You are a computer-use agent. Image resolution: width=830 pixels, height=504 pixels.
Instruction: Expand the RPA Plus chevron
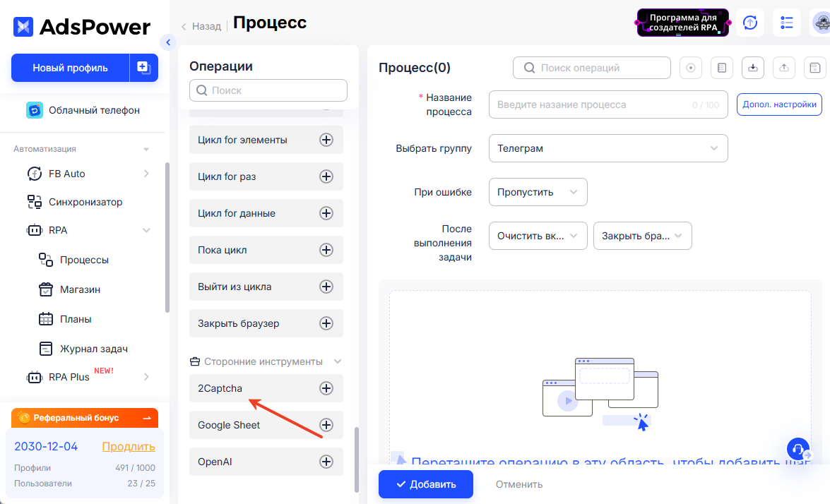146,377
